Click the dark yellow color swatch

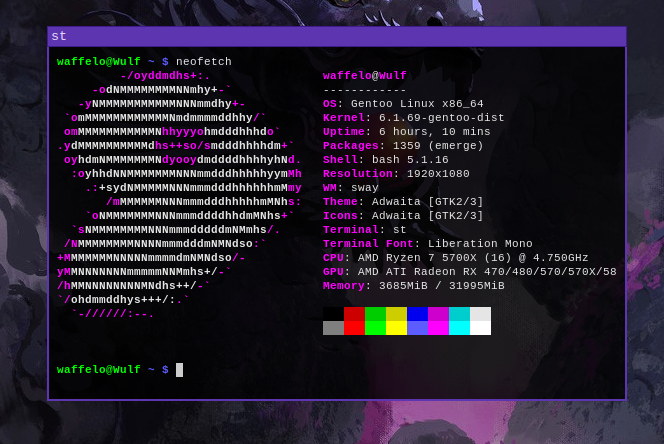[x=396, y=314]
